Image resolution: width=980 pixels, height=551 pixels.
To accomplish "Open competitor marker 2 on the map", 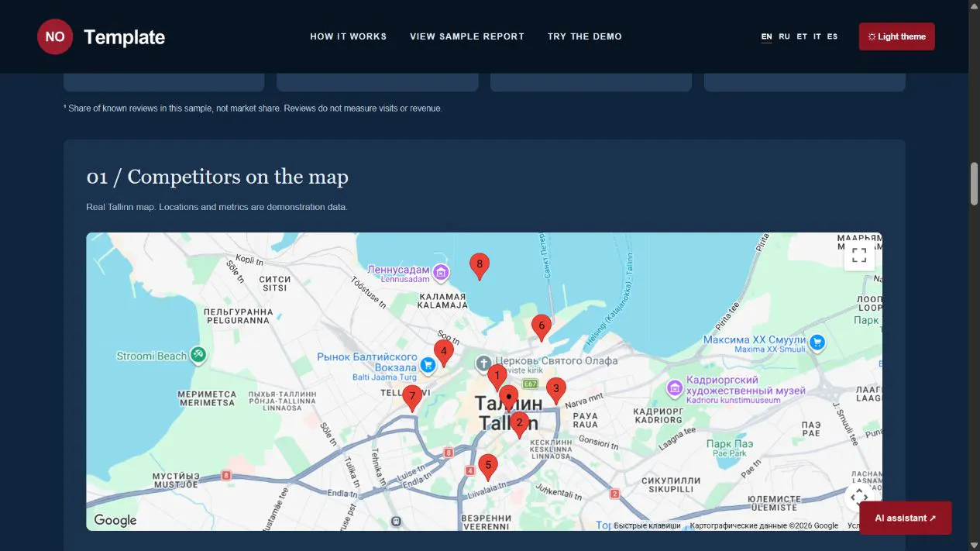I will 519,425.
